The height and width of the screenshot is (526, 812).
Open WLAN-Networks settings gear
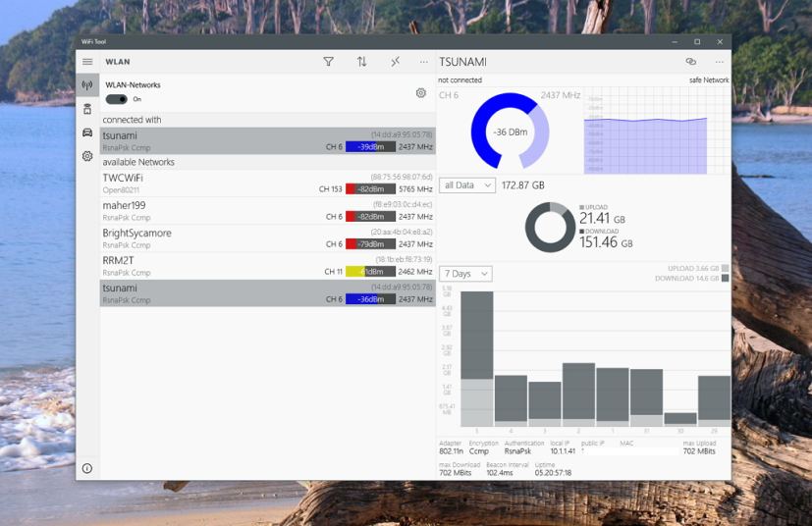click(x=421, y=93)
